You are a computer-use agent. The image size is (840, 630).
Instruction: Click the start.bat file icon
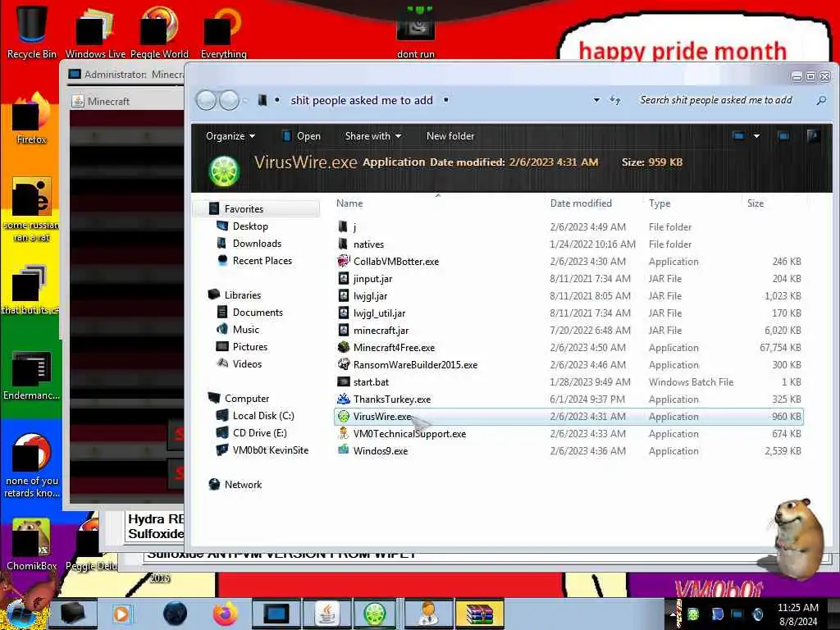pos(344,382)
